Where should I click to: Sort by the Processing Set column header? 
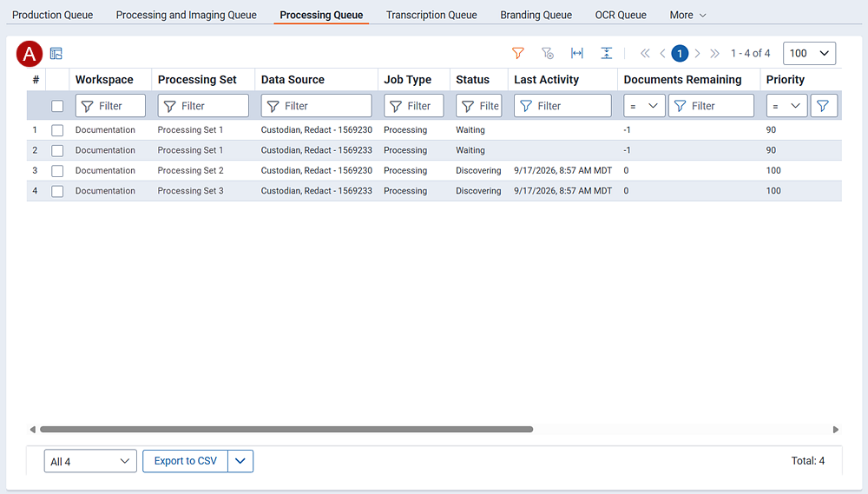197,80
